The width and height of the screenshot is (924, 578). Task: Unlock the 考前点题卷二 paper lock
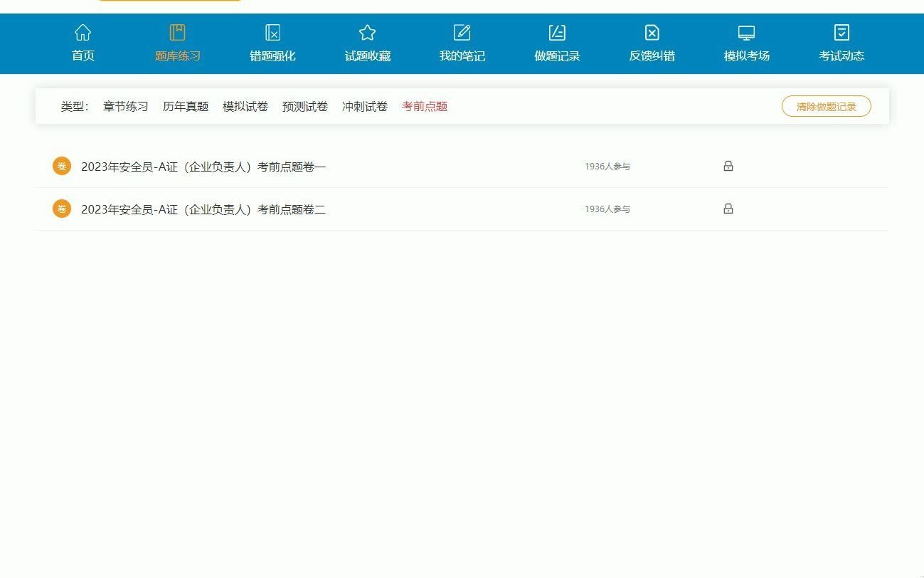[x=728, y=209]
